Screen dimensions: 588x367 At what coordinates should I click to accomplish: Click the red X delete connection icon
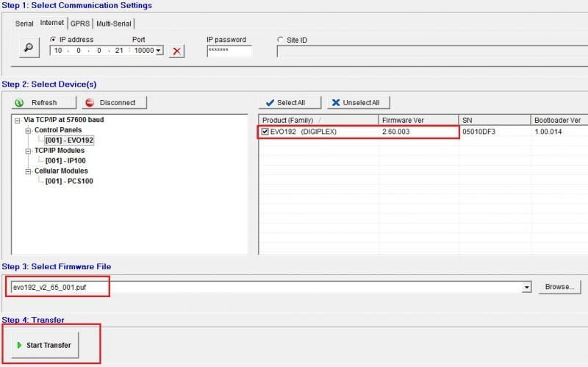click(x=176, y=51)
